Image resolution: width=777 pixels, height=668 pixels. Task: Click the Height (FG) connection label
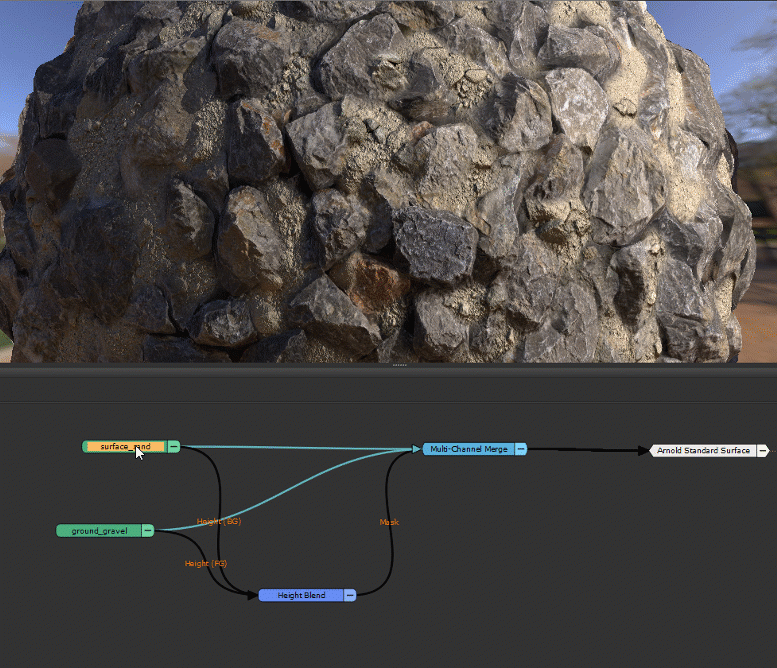coord(205,564)
